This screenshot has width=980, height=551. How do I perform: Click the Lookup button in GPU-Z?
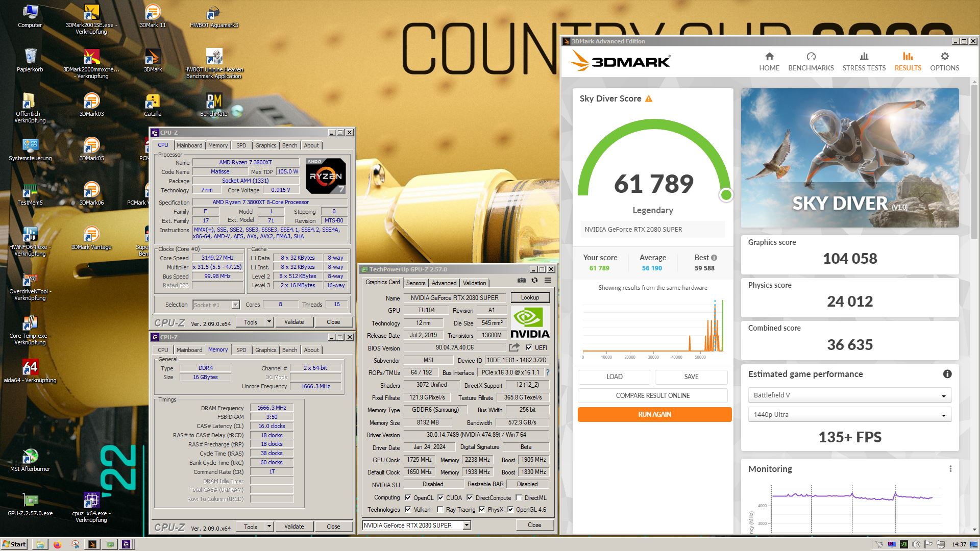point(530,297)
